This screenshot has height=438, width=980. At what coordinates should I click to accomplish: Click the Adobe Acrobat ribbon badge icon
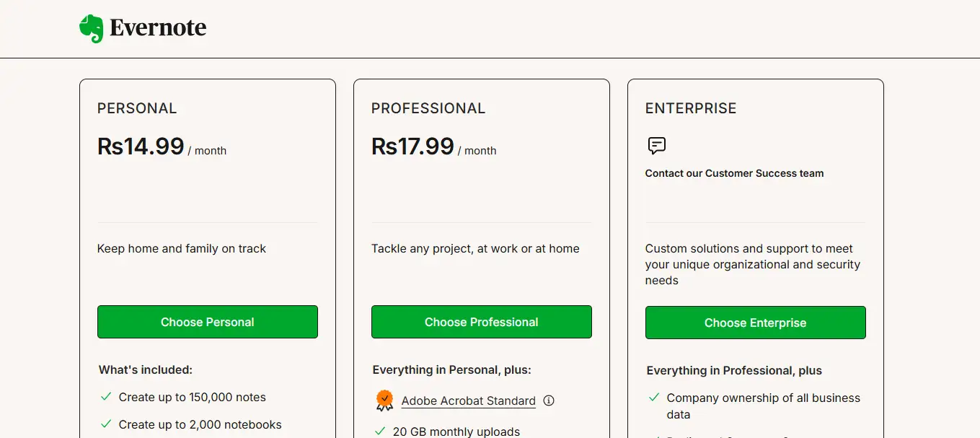click(384, 400)
